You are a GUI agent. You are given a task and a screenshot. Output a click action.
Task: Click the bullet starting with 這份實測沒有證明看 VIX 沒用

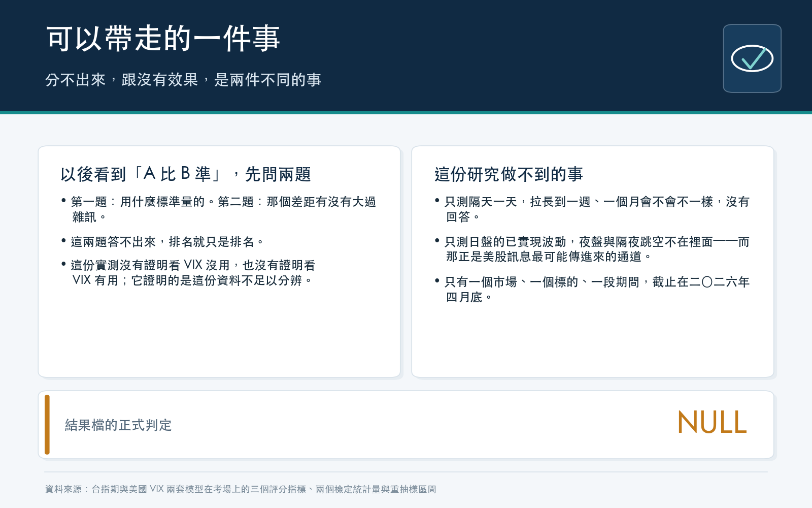click(x=188, y=273)
